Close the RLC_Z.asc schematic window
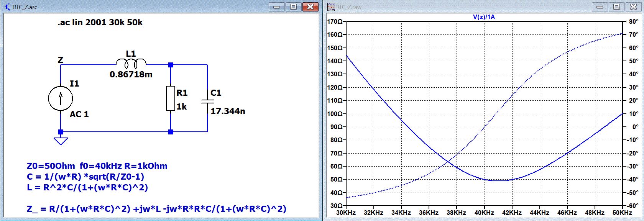This screenshot has width=644, height=221. (310, 7)
